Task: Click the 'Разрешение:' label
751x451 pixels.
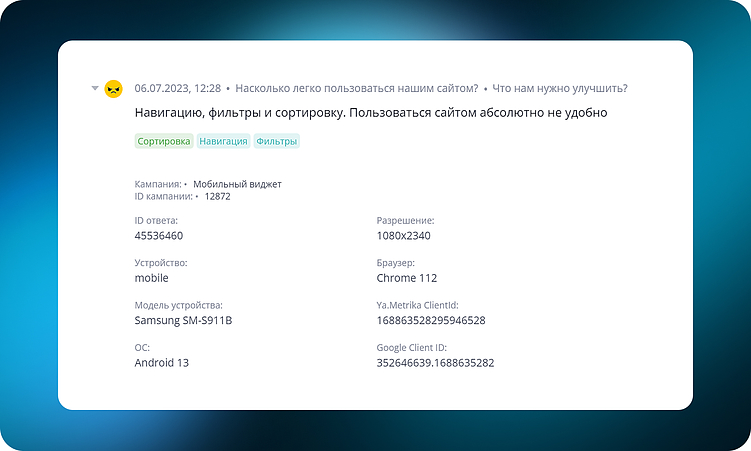Action: pos(405,221)
